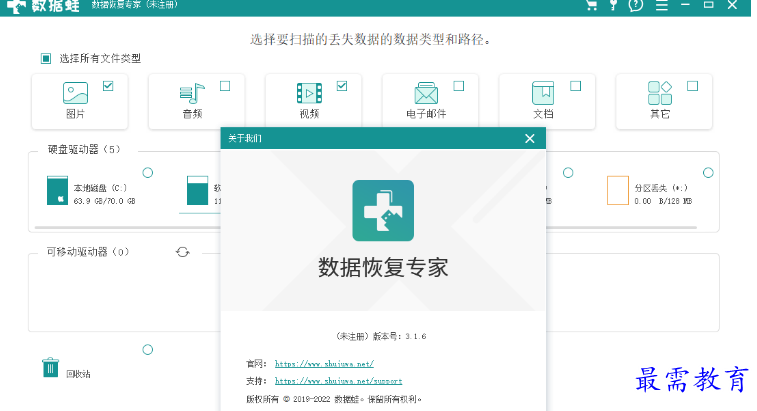Click the 0.00 B/128 MB size text
757x411 pixels.
(x=663, y=201)
